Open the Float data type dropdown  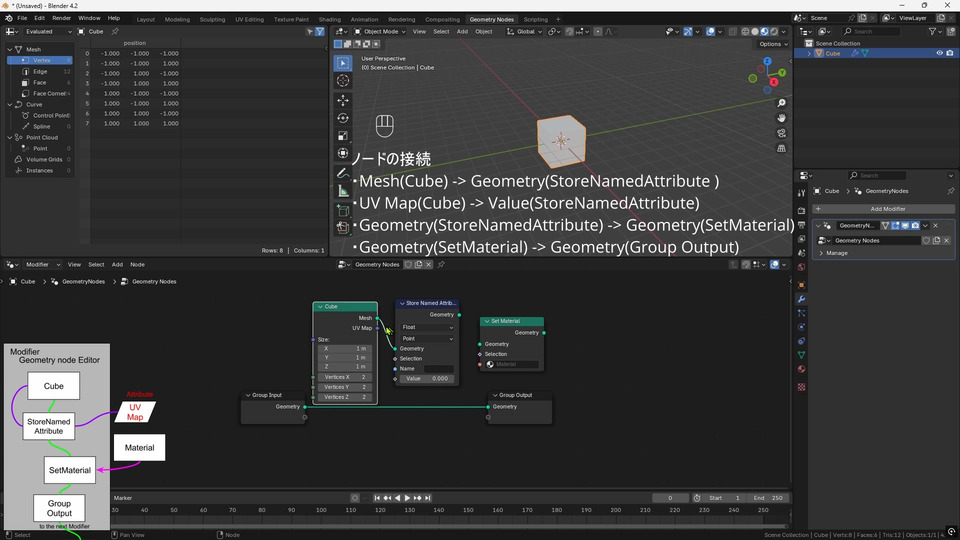pyautogui.click(x=427, y=327)
